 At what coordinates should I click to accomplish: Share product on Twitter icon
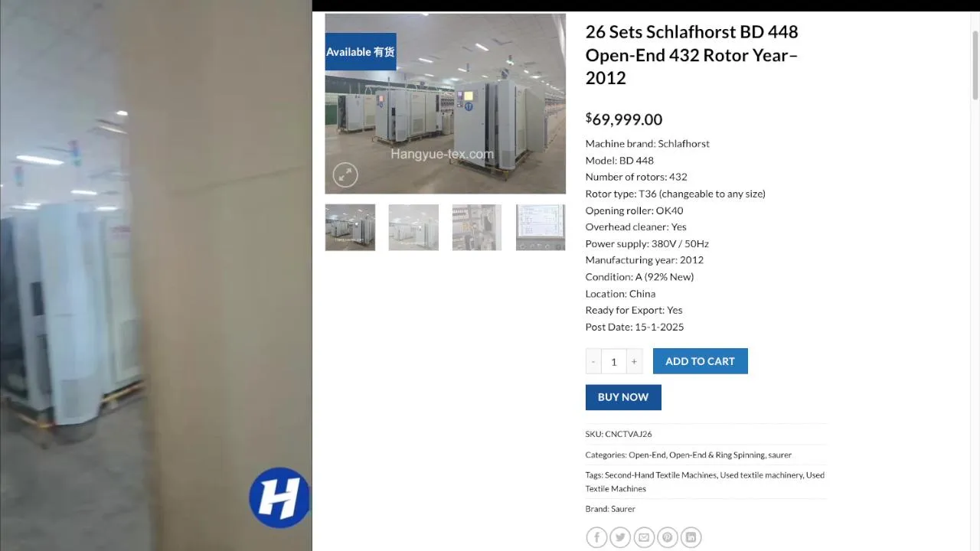click(620, 537)
